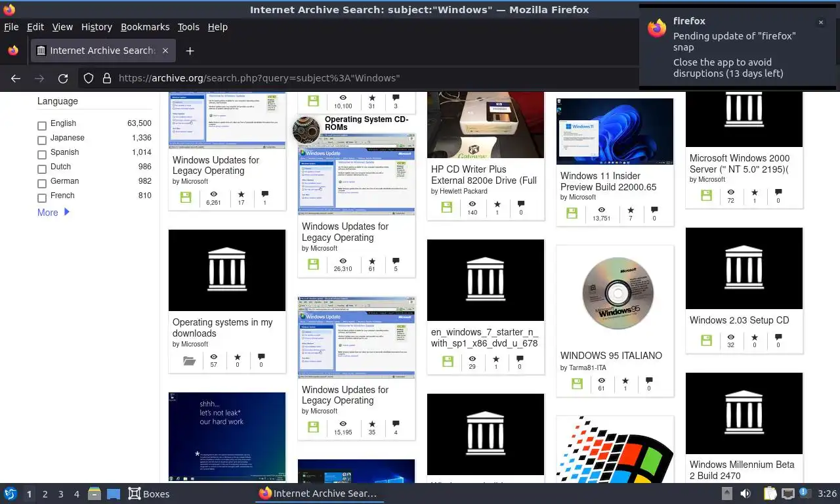Open Windows 11 Insider Preview Build 22000.65 link

608,181
